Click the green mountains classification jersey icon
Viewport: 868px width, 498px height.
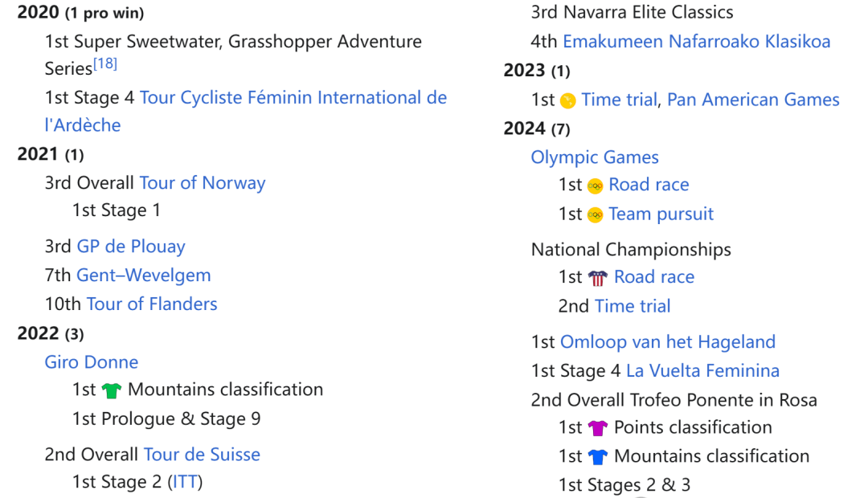pos(111,390)
